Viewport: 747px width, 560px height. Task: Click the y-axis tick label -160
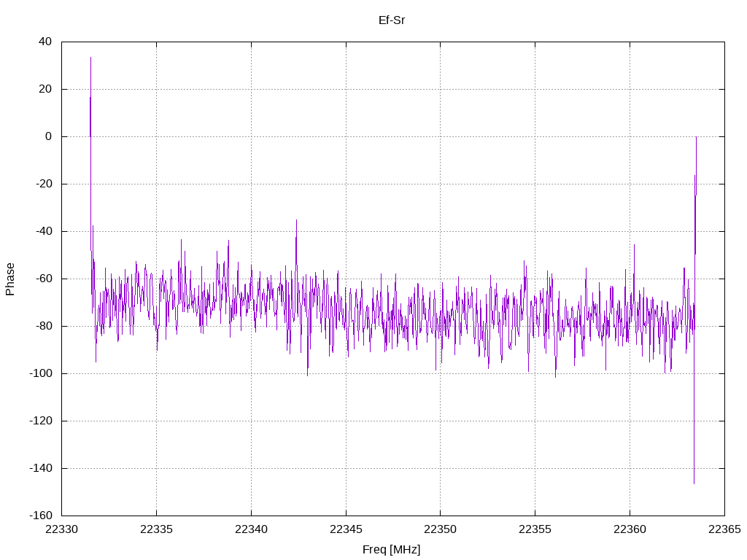coord(41,516)
